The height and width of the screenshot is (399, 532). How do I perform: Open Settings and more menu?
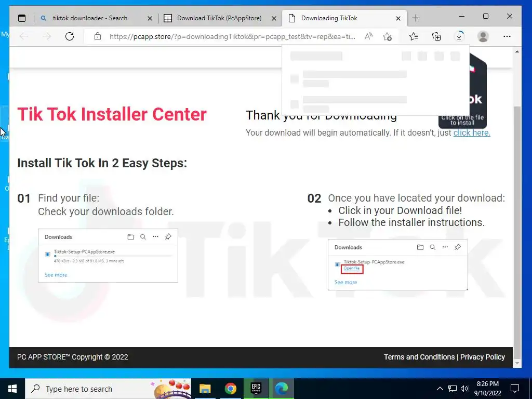click(x=507, y=36)
